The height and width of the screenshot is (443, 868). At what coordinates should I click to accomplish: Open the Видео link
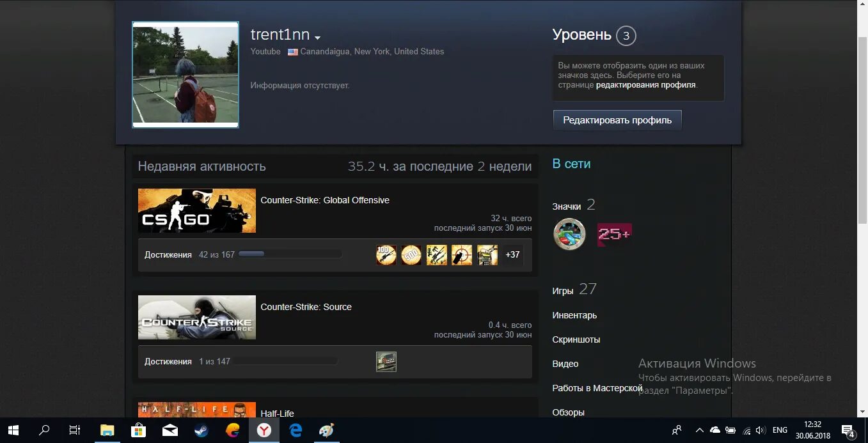coord(565,364)
